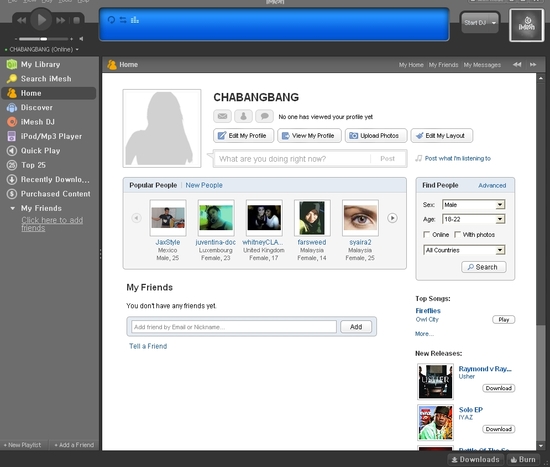
Task: Click the person friends icon under the name
Action: pos(243,116)
